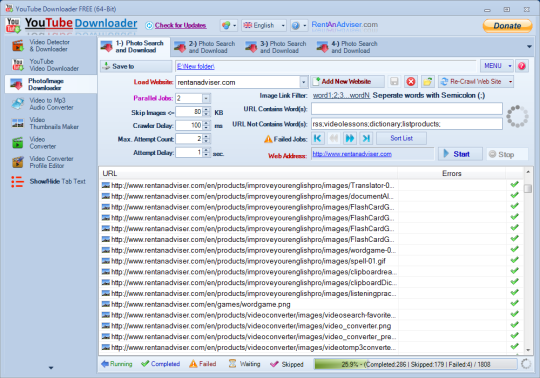
Task: Click the Start button
Action: [x=460, y=154]
